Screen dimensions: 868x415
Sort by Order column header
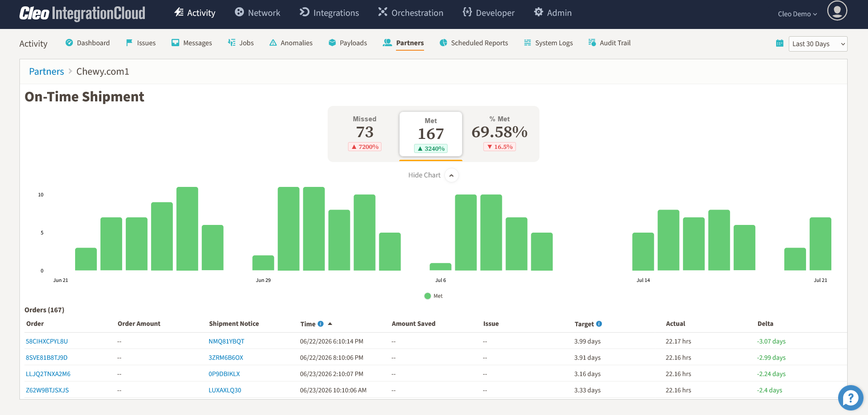(x=35, y=324)
